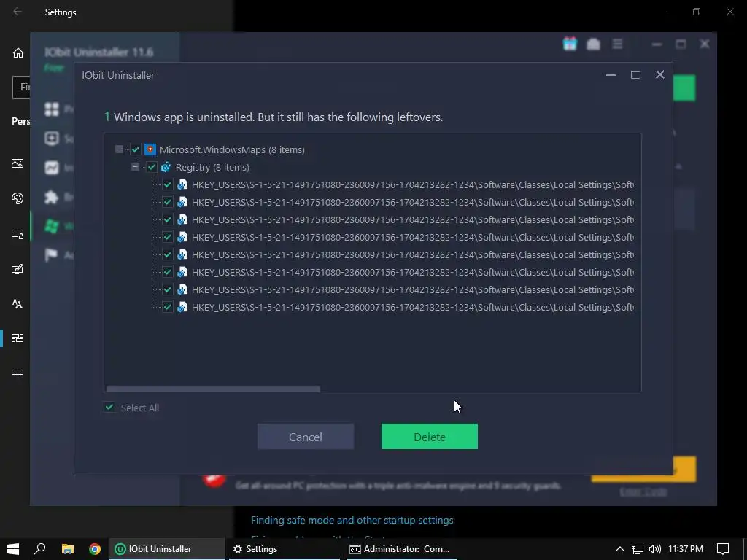Open taskbar search magnifier
747x560 pixels.
(x=39, y=548)
